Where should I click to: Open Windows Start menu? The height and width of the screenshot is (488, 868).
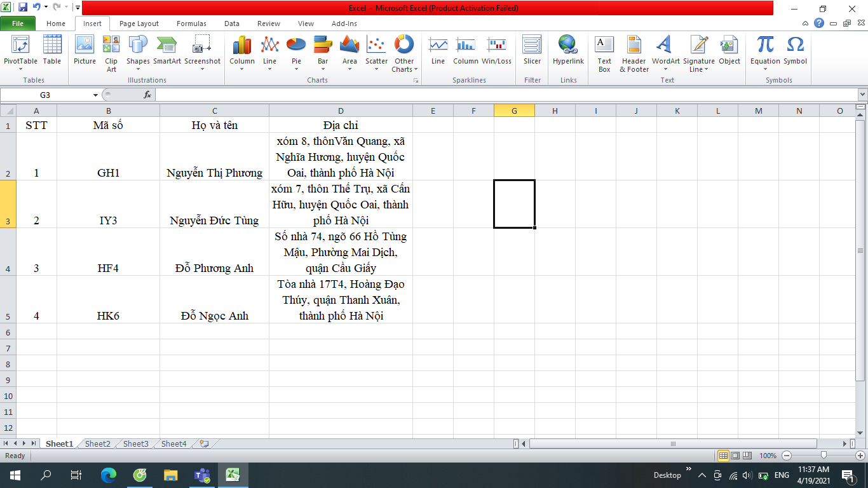coord(15,475)
